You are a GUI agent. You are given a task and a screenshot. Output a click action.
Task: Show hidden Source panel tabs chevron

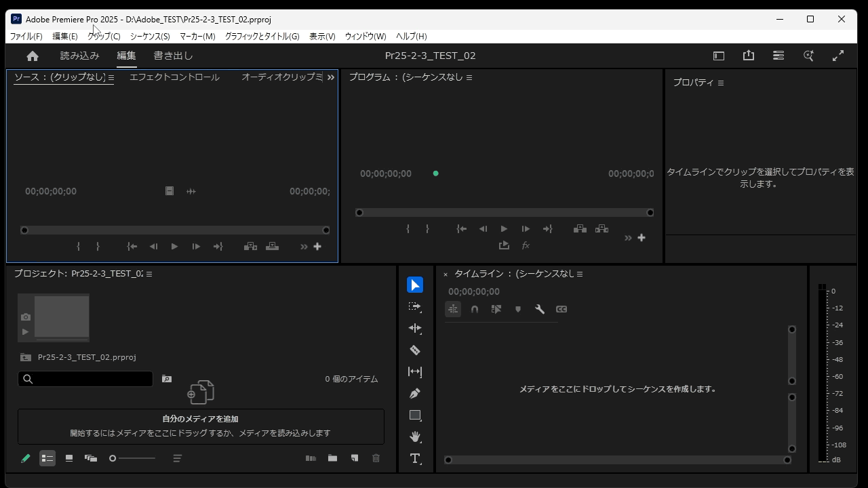point(331,78)
